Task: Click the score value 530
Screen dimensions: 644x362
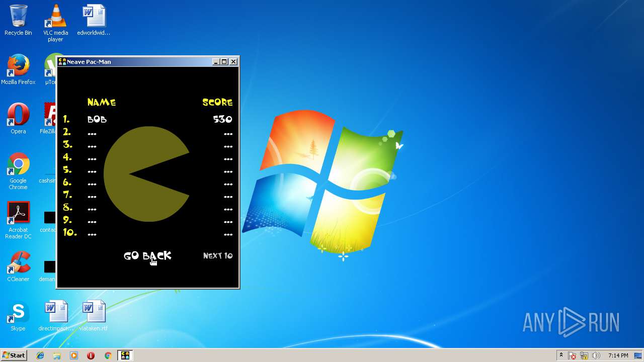Action: pos(222,119)
